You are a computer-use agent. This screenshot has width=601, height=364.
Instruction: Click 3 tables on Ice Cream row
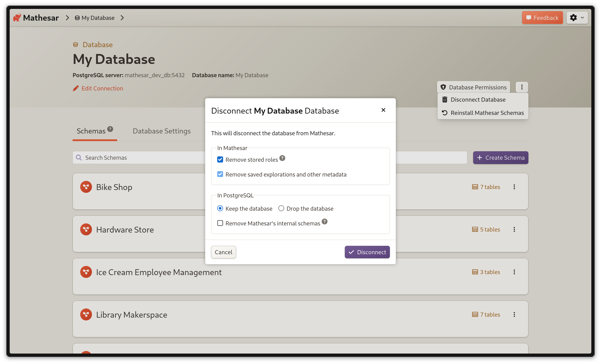[486, 272]
